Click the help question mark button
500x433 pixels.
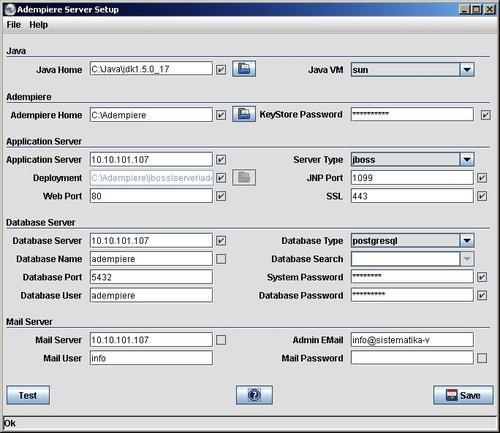pyautogui.click(x=254, y=395)
